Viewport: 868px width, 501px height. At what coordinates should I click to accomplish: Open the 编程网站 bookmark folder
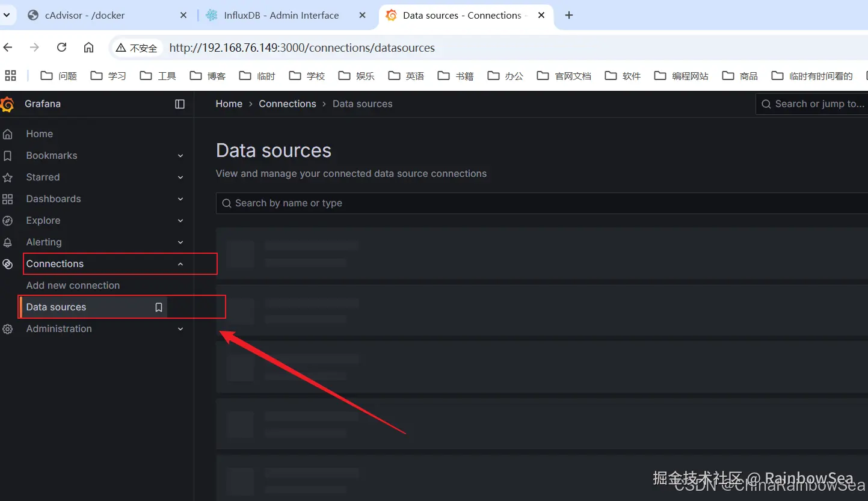[682, 76]
